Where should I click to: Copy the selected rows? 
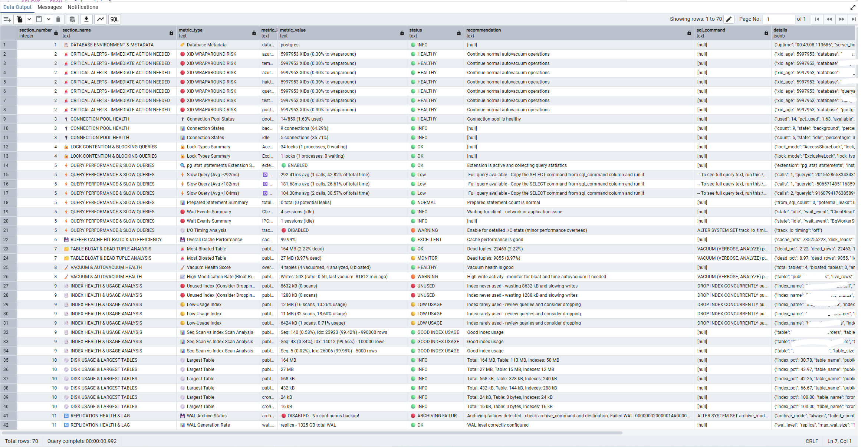19,19
